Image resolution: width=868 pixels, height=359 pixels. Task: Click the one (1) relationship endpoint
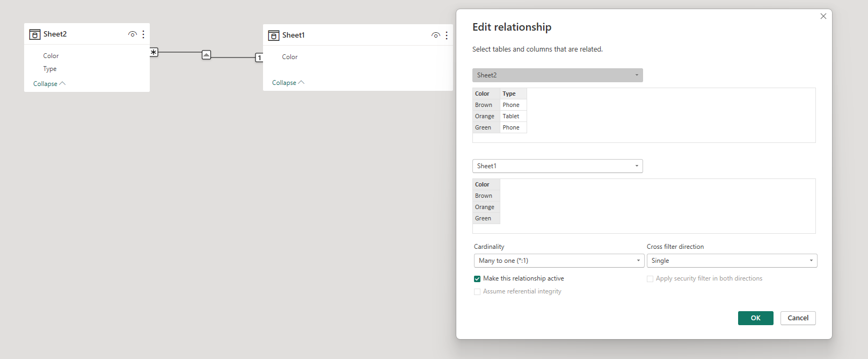click(x=259, y=58)
